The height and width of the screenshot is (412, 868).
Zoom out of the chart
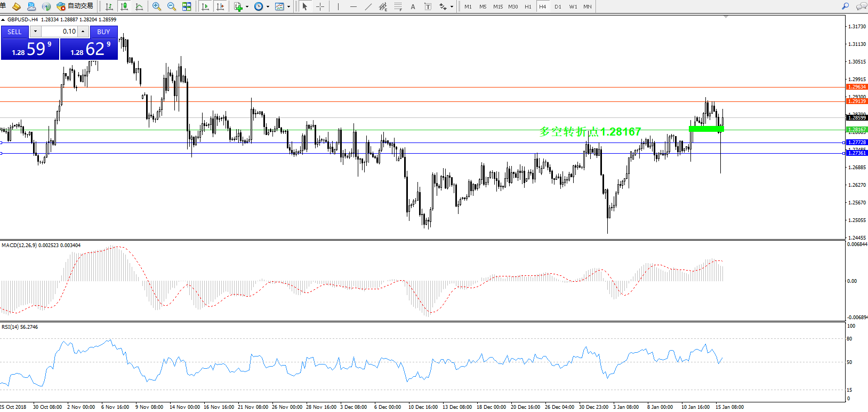click(172, 6)
